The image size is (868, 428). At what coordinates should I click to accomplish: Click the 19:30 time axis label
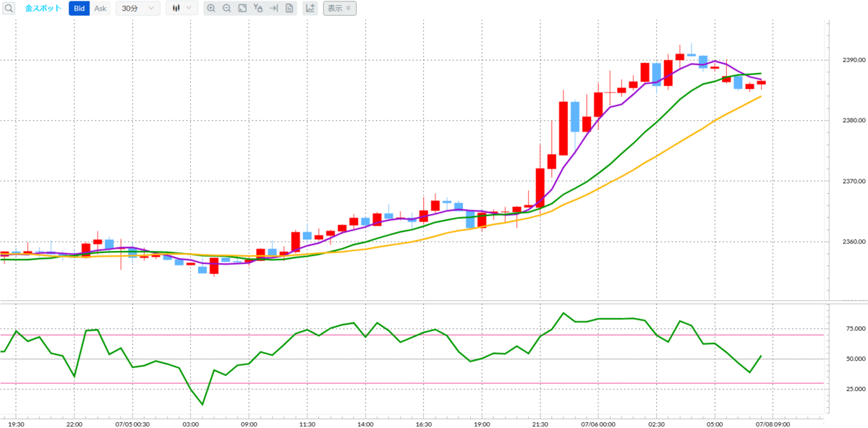15,424
